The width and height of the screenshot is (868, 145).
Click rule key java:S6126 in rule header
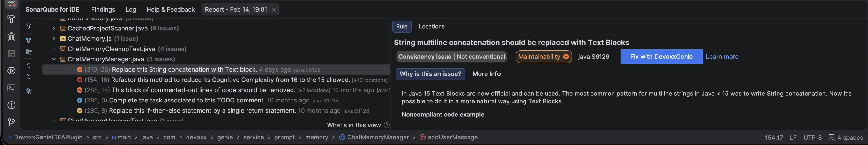pyautogui.click(x=594, y=57)
